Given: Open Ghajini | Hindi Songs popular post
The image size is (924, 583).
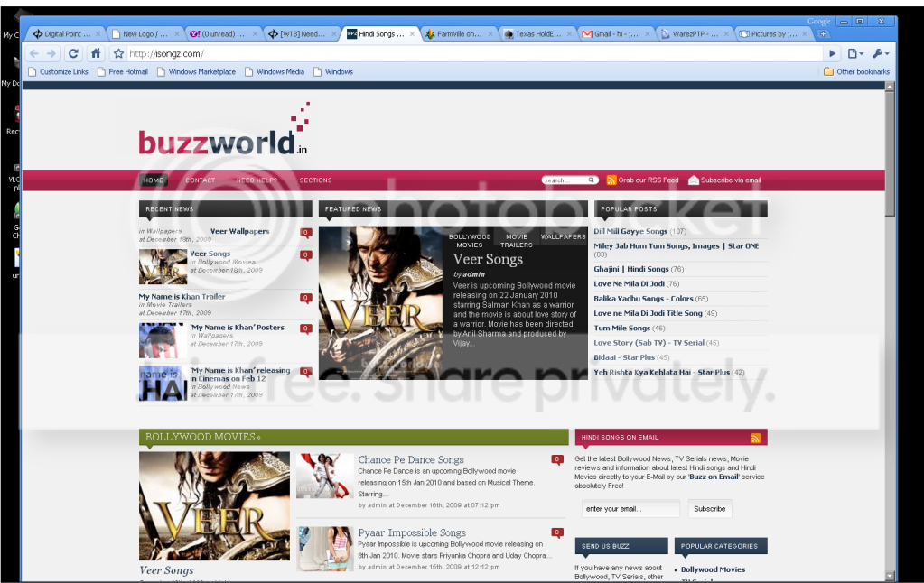Looking at the screenshot, I should [631, 269].
